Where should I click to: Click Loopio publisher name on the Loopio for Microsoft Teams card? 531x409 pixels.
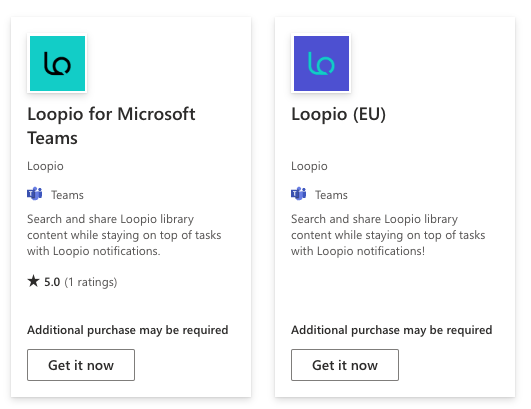pyautogui.click(x=45, y=166)
